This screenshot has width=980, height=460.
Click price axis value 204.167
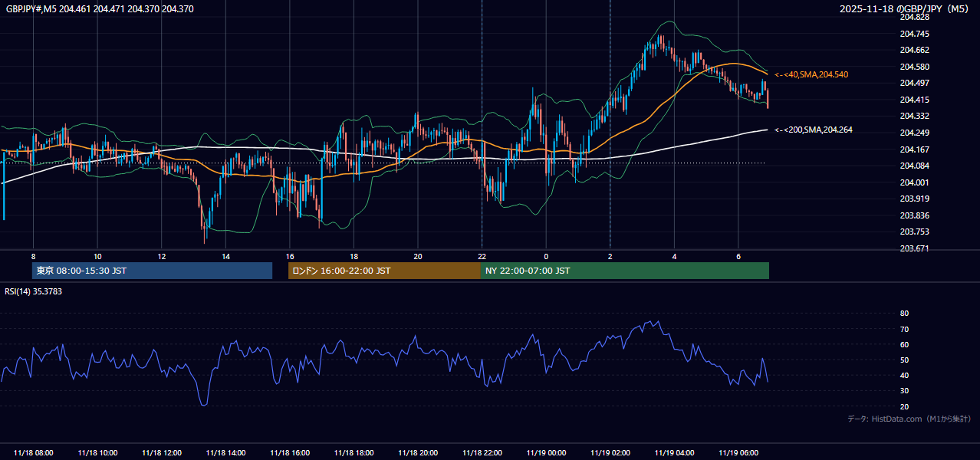[x=914, y=149]
